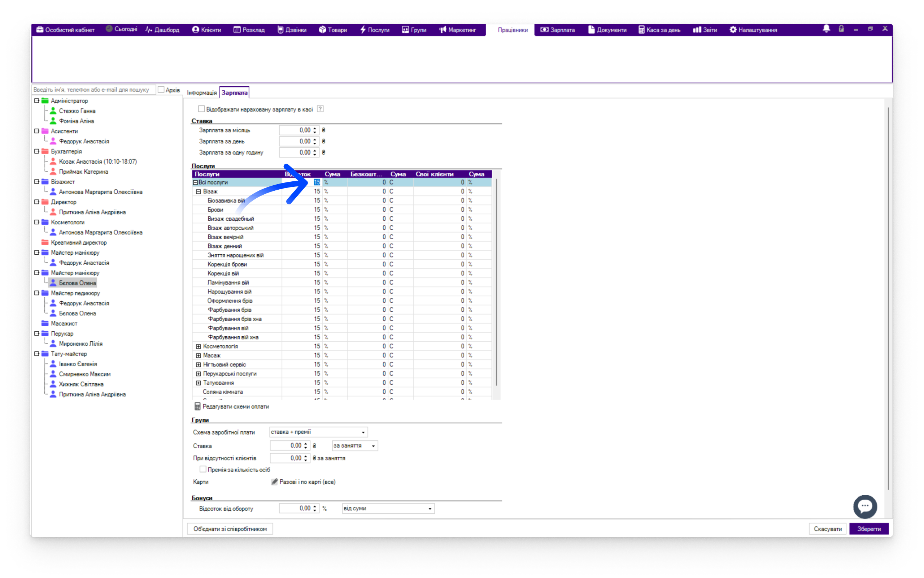Screen dimensions: 924x578
Task: Click percent value in Брови row
Action: click(x=317, y=210)
